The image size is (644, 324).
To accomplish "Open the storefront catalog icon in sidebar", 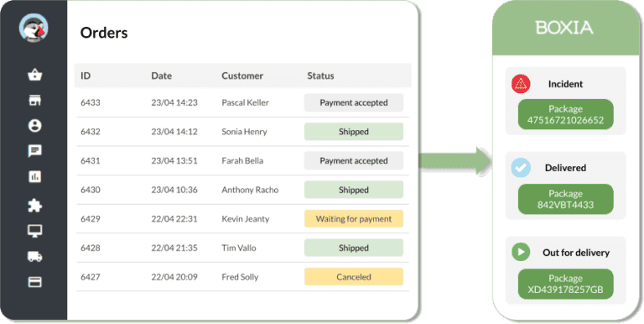I will pos(35,100).
